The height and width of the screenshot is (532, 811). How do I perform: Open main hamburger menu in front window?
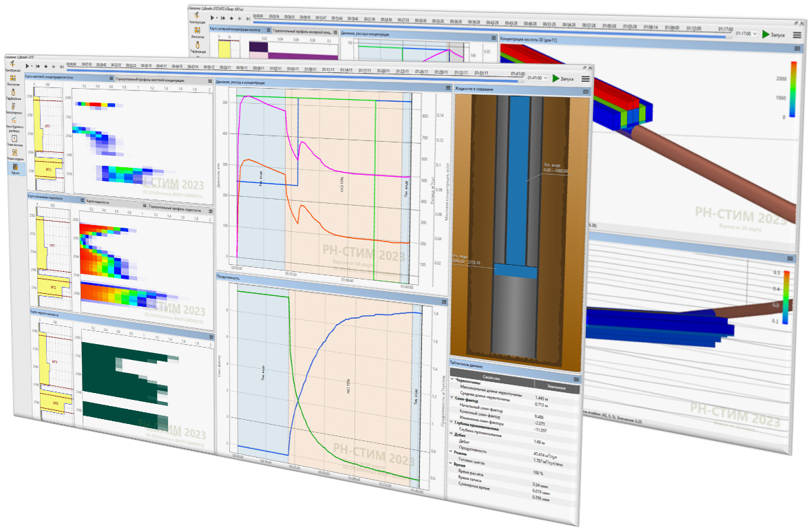pos(585,78)
